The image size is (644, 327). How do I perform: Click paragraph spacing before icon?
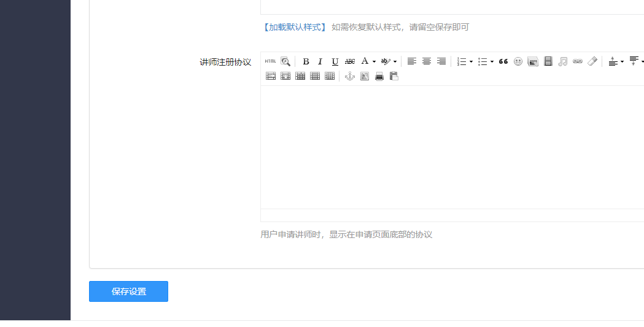coord(613,61)
